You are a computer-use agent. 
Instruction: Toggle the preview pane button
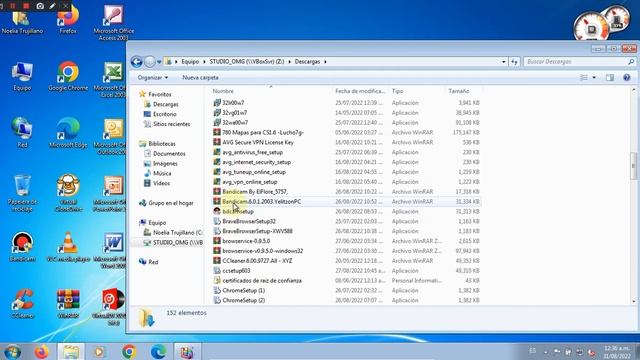pyautogui.click(x=610, y=78)
